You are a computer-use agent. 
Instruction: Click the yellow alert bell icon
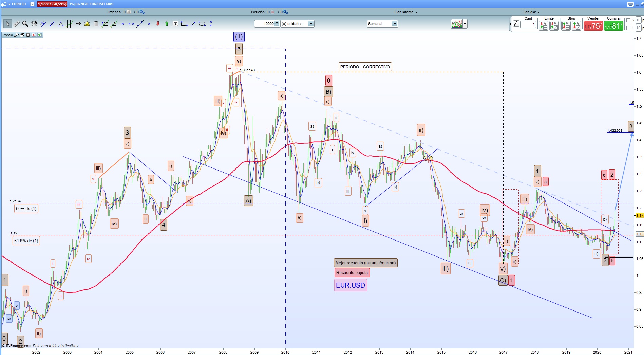pos(87,24)
